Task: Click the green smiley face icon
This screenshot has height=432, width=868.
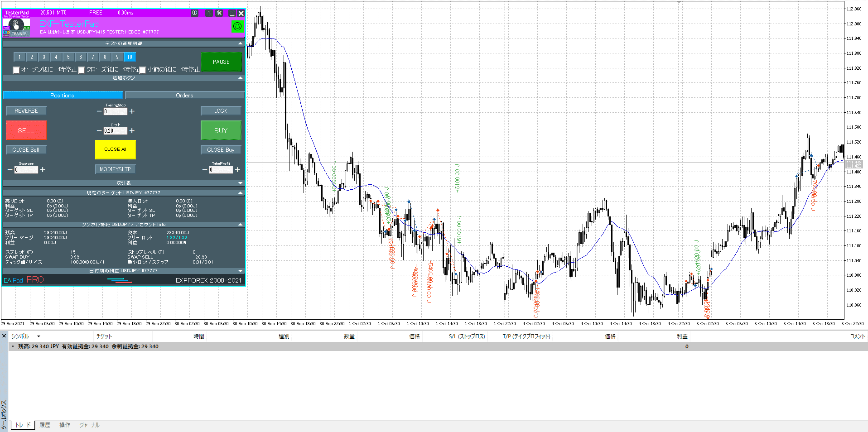Action: 237,27
